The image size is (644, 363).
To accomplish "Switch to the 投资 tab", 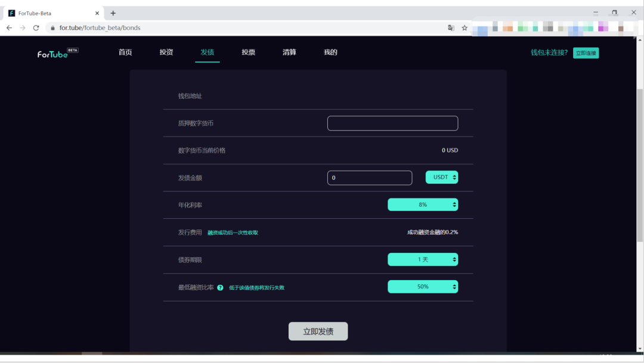I will point(166,52).
